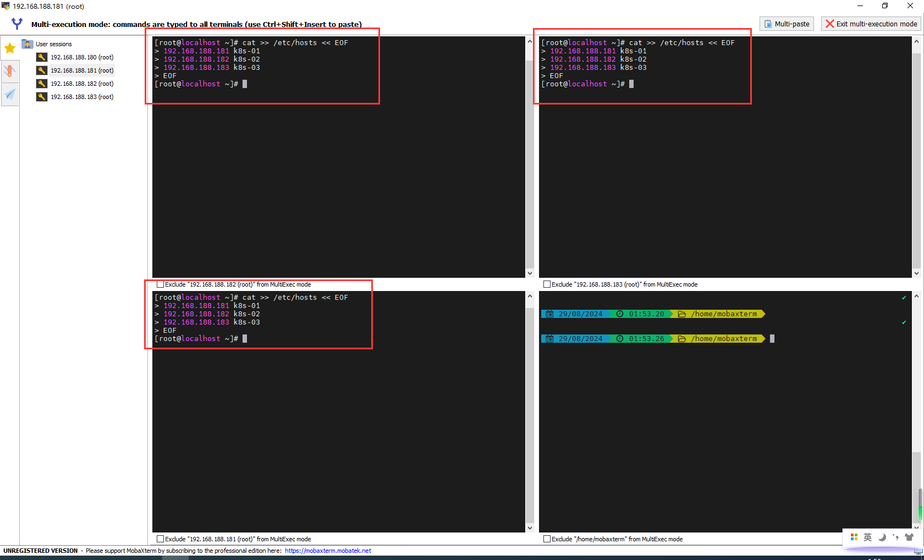The image size is (924, 560).
Task: Click the UNREGISTERED VERSION status text
Action: coord(41,551)
